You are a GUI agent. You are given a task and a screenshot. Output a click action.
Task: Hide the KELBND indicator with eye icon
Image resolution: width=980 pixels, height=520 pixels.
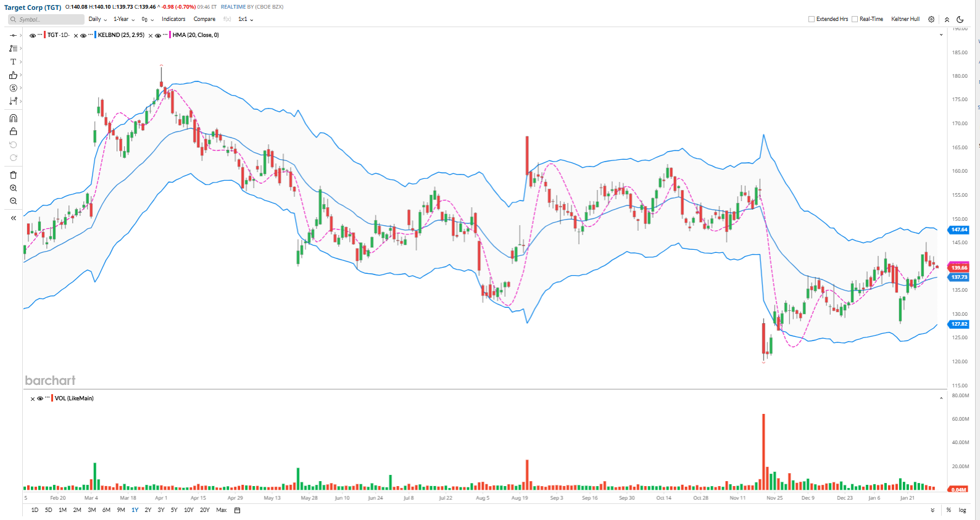coord(83,36)
